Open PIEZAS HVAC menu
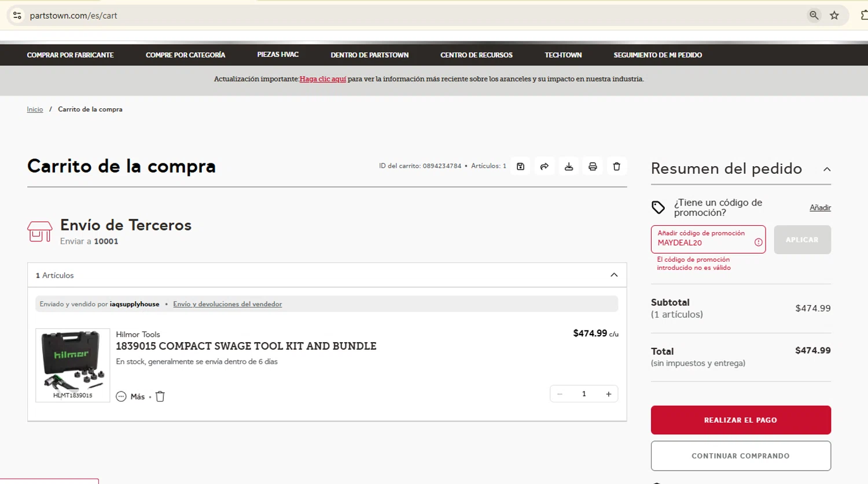The width and height of the screenshot is (868, 484). click(x=278, y=54)
